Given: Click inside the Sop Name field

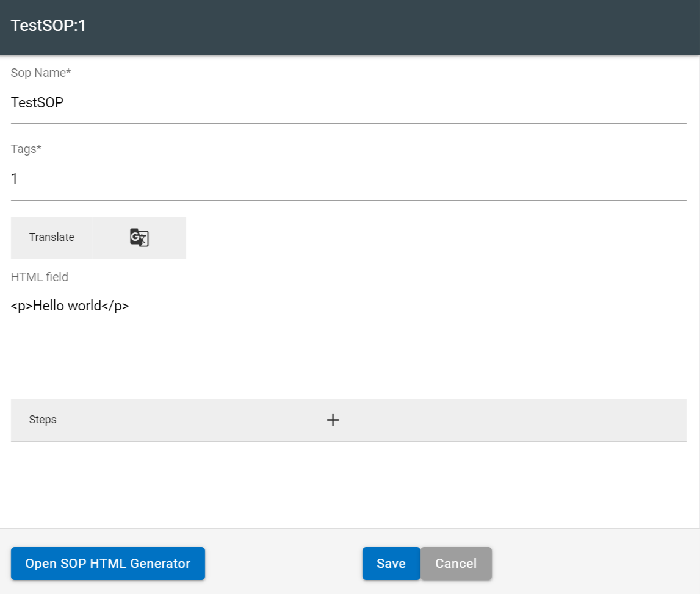Looking at the screenshot, I should pos(244,102).
